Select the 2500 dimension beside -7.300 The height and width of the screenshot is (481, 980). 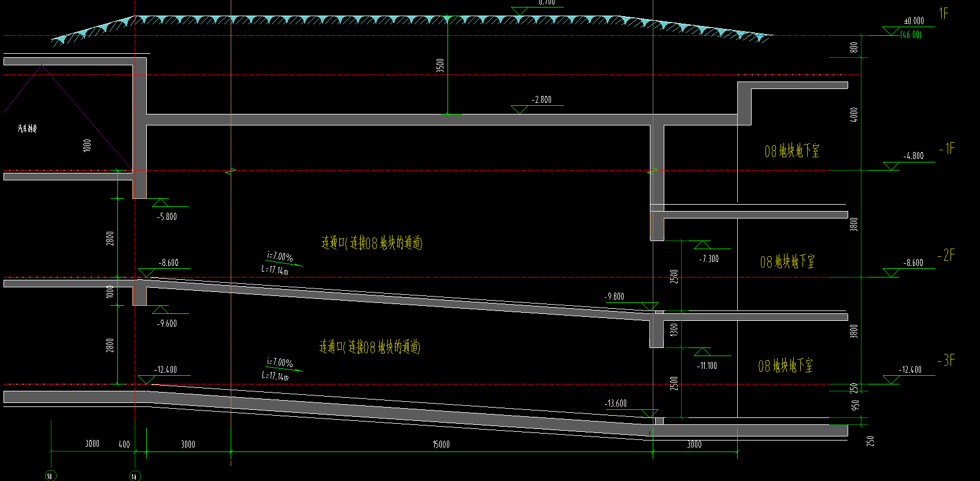tap(674, 276)
